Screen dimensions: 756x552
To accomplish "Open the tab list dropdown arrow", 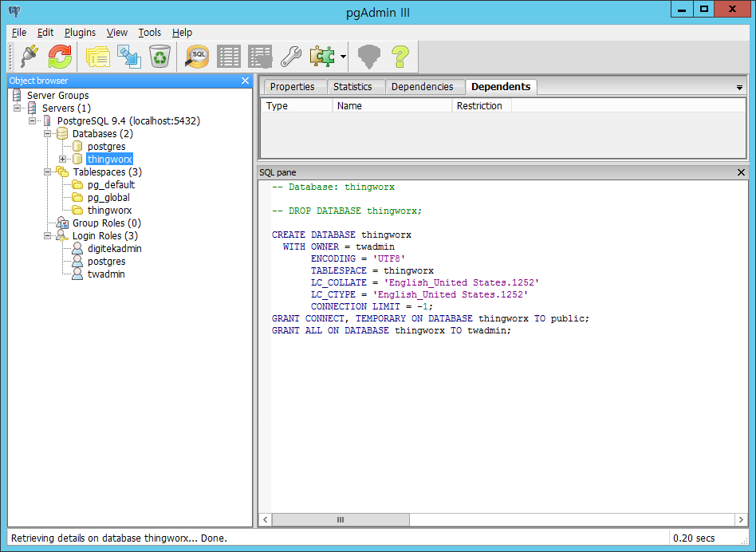I will [x=739, y=88].
